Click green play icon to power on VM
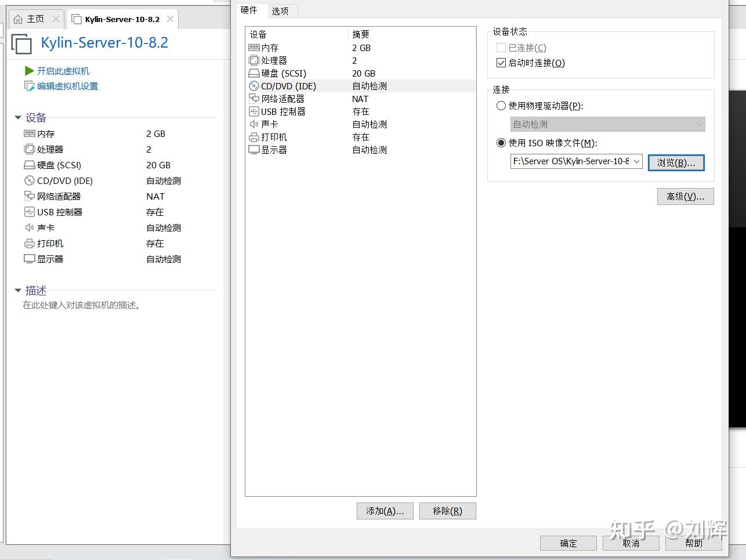The height and width of the screenshot is (560, 746). [30, 71]
